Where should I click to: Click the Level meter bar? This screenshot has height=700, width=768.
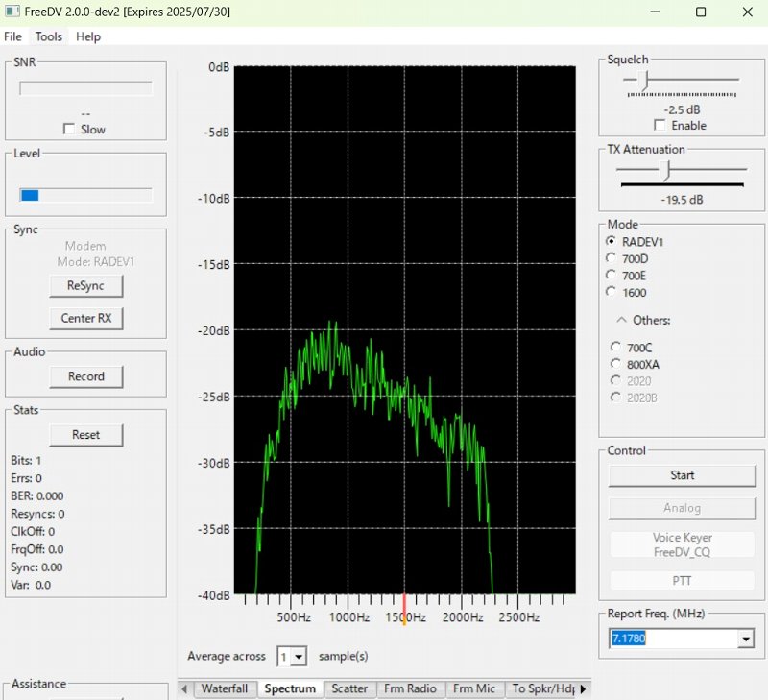coord(85,195)
